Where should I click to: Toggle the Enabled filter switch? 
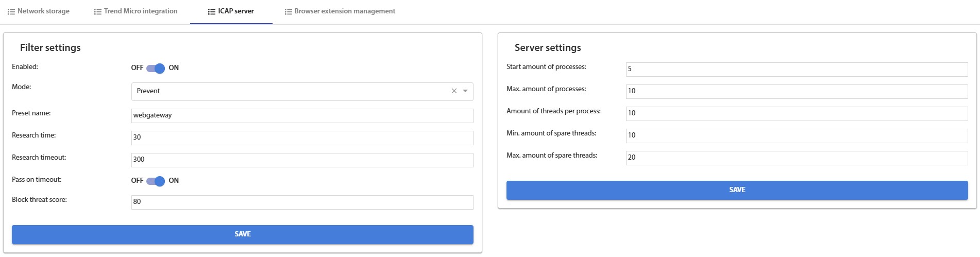(x=155, y=68)
